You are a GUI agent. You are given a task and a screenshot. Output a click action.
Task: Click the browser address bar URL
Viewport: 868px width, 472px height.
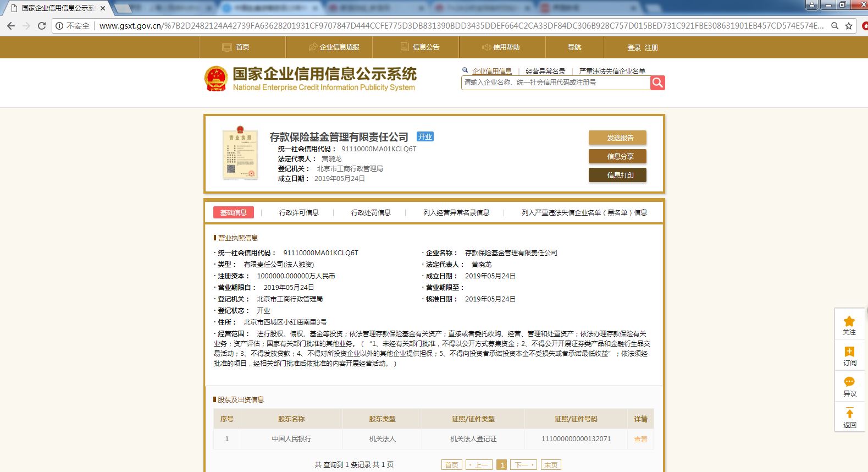pyautogui.click(x=462, y=26)
